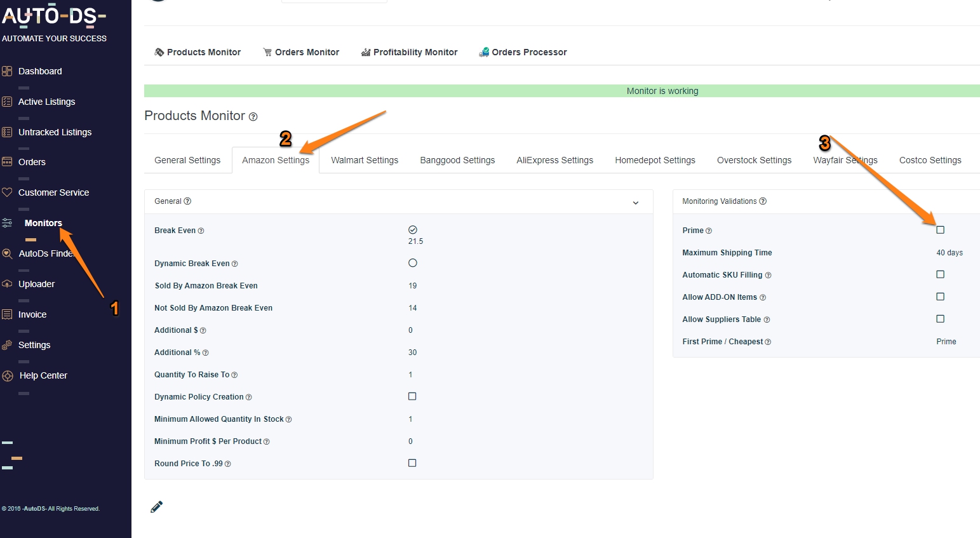Click the Help Center lifebuoy icon
The width and height of the screenshot is (980, 538).
8,375
